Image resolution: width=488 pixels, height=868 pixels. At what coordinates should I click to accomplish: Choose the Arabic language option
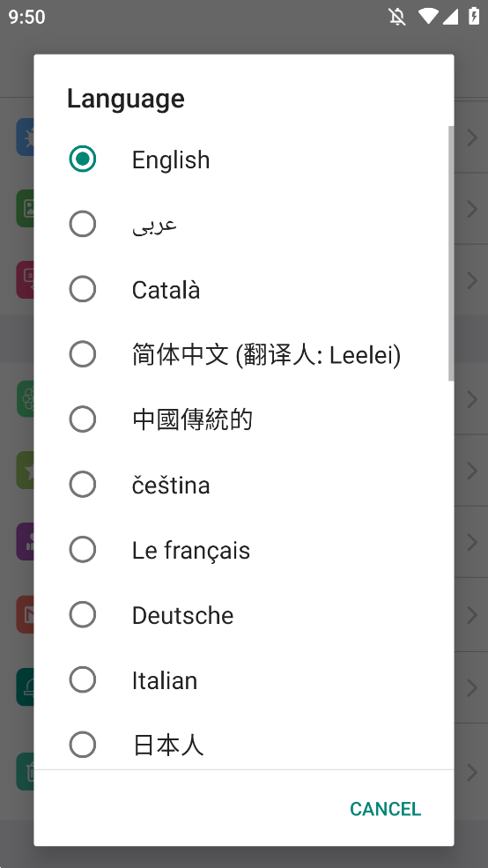[x=243, y=224]
